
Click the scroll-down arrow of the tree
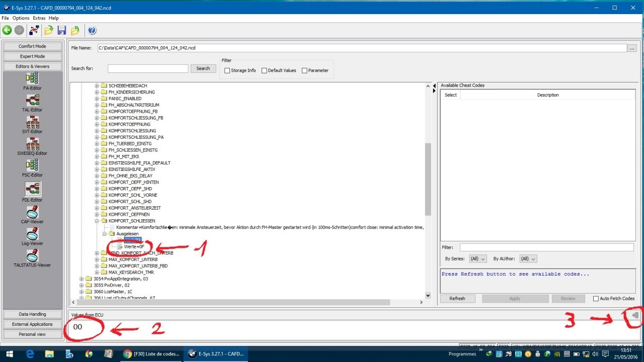pos(428,296)
